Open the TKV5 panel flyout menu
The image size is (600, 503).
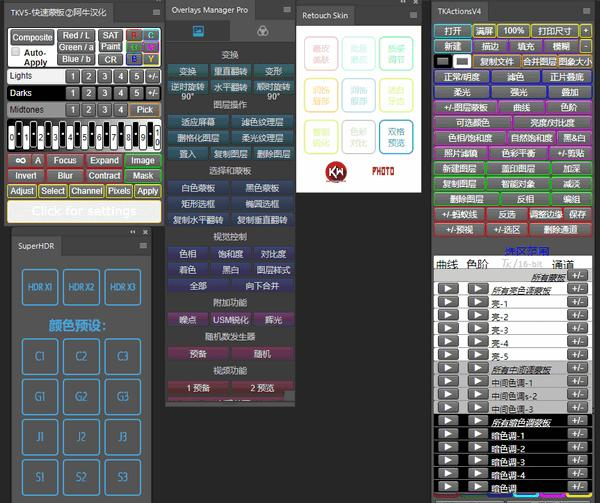pos(154,13)
